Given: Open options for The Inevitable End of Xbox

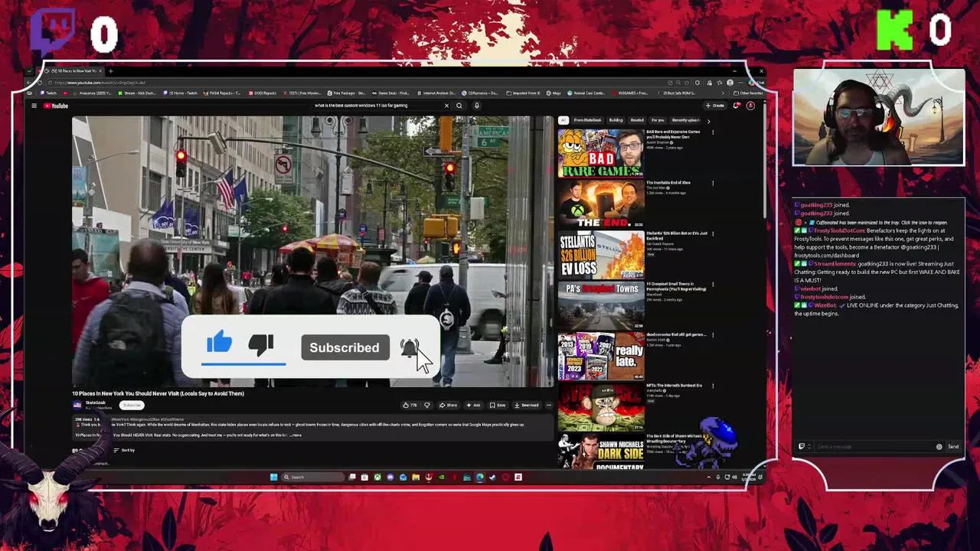Looking at the screenshot, I should point(713,183).
